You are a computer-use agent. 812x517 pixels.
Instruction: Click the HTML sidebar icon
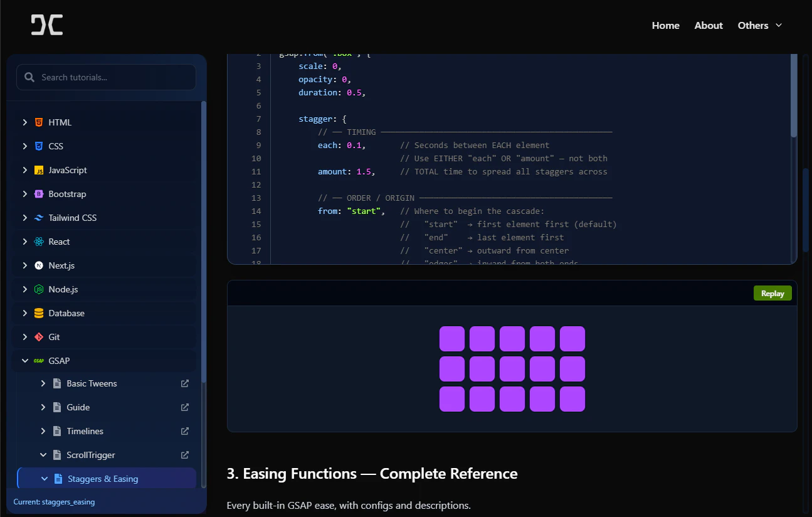click(x=39, y=122)
